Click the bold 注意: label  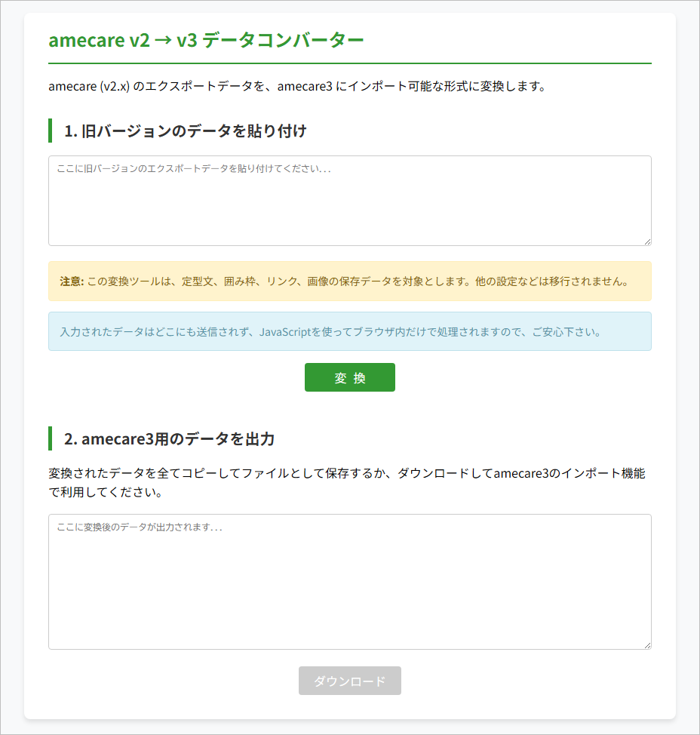pos(72,281)
